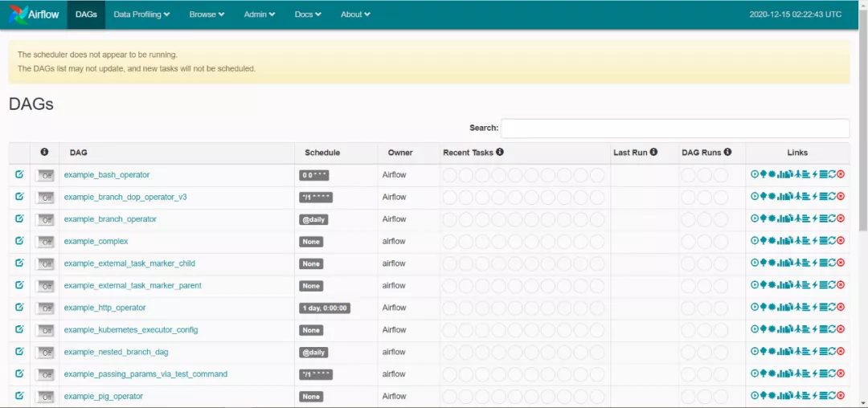Open Tasks Duration chart icon for example_branch_dop_operator_v3
Screen dimensions: 868x408
(780, 196)
